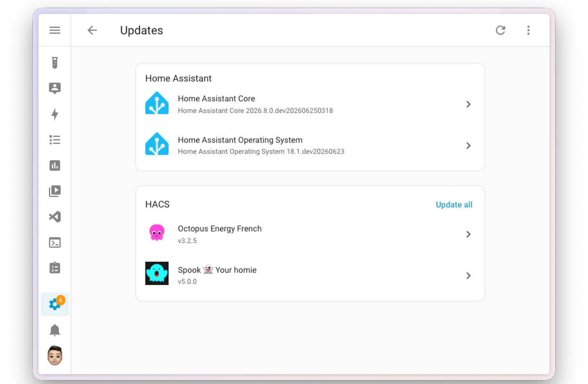588x384 pixels.
Task: Click the Spook ghost icon
Action: (x=157, y=273)
